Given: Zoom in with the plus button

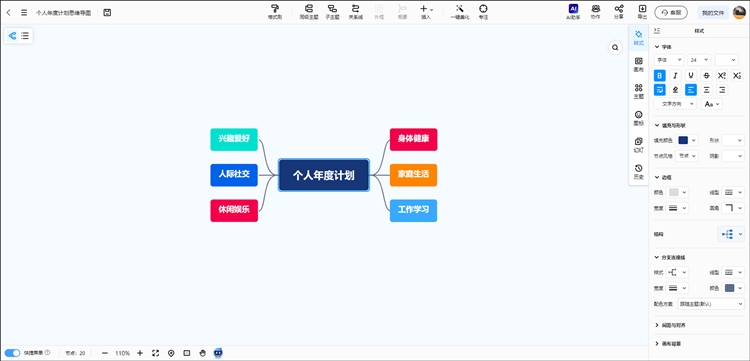Looking at the screenshot, I should click(140, 353).
